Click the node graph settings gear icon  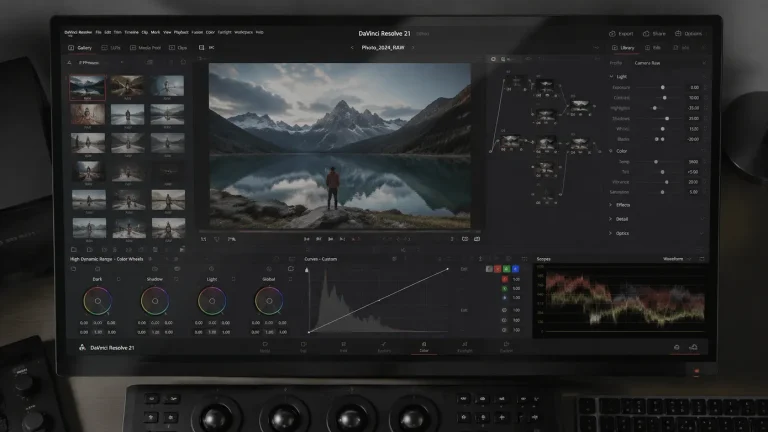[x=493, y=59]
